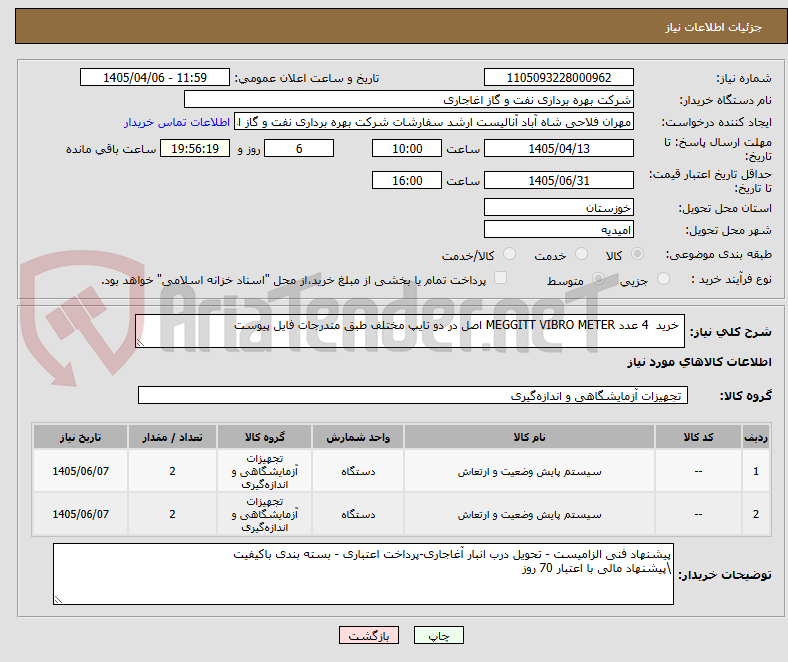Screen dimensions: 788x662
Task: Click the تاریخ نیاز column header
Action: coord(80,437)
